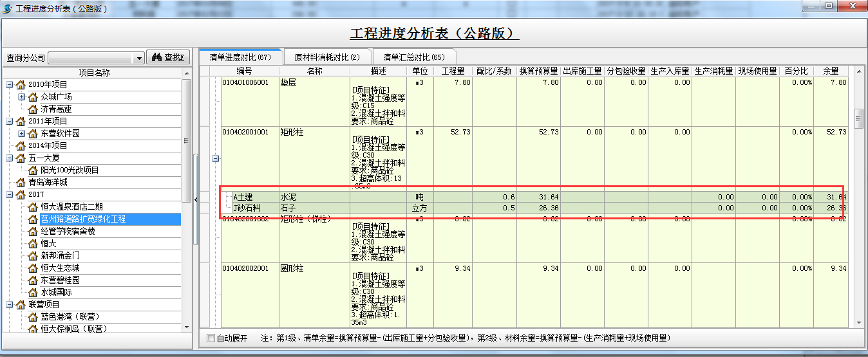Click the house icon of 青岛海洋城
The image size is (868, 357).
tap(21, 183)
